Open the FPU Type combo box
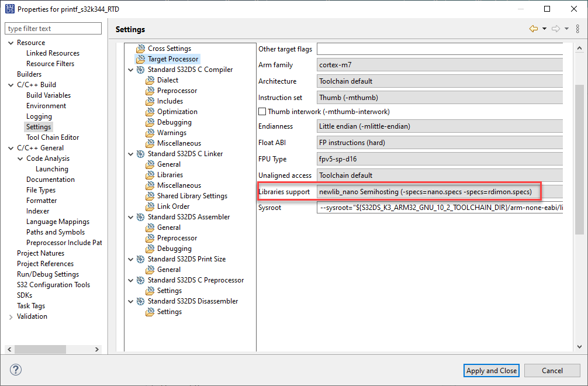The width and height of the screenshot is (588, 386). [x=440, y=159]
